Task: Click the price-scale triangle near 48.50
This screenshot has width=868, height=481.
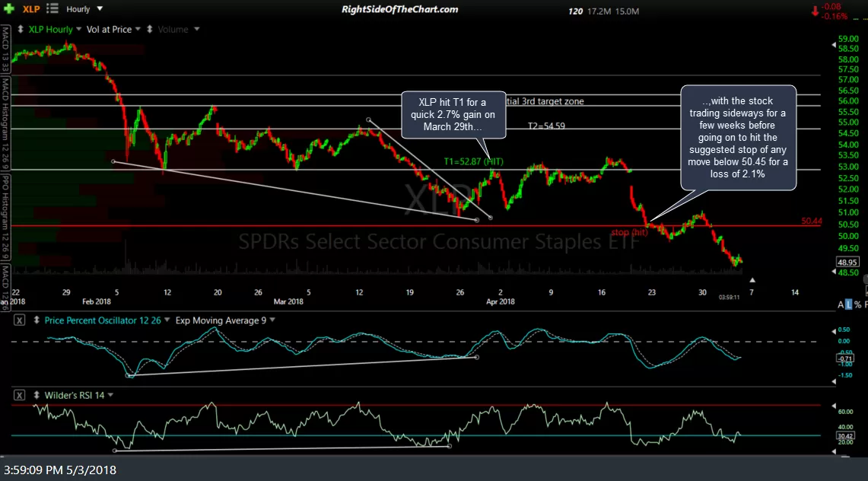Action: (x=834, y=272)
